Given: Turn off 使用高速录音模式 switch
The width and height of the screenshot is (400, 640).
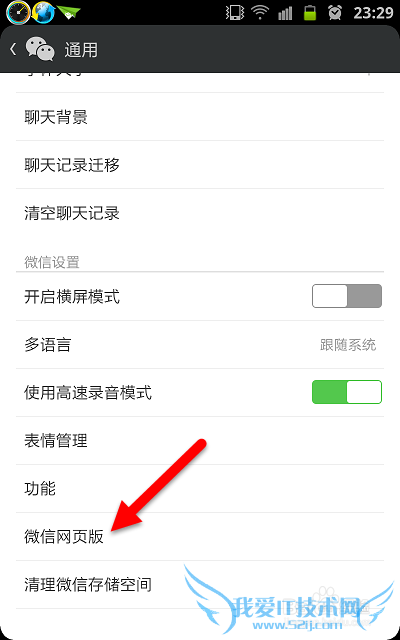Looking at the screenshot, I should (347, 392).
